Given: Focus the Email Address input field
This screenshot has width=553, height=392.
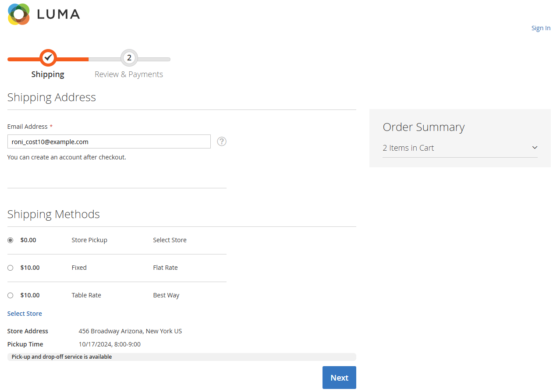Looking at the screenshot, I should click(109, 141).
